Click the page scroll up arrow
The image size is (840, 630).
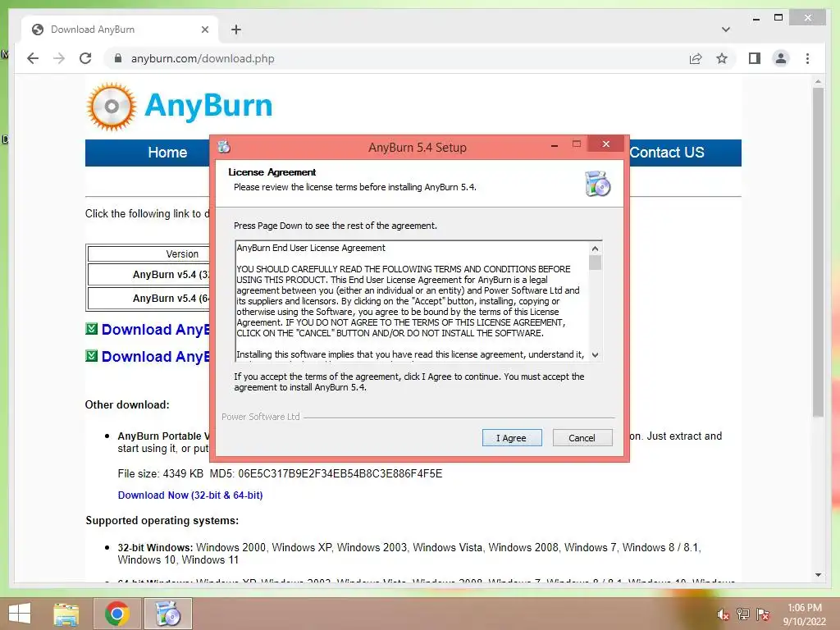[818, 82]
